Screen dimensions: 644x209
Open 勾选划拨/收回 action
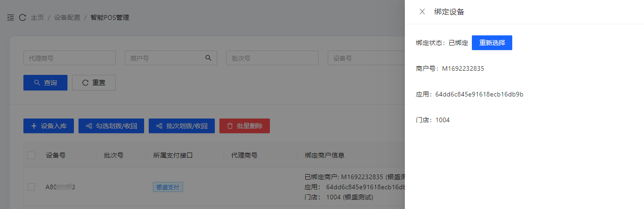coord(111,126)
